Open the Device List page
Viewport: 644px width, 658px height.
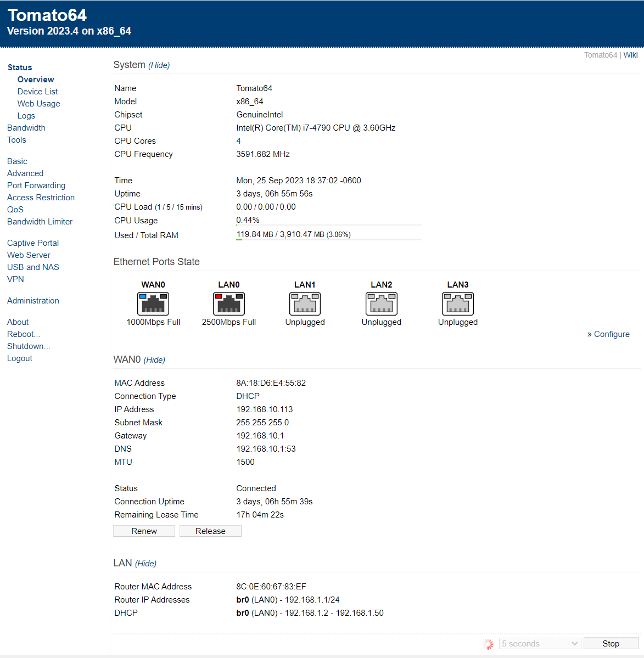click(x=37, y=92)
